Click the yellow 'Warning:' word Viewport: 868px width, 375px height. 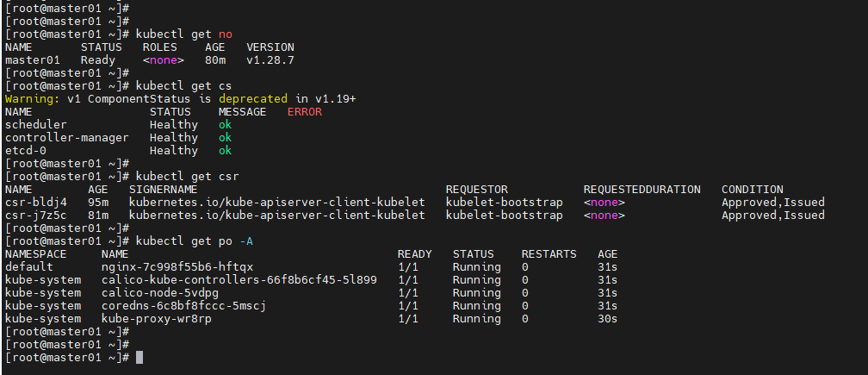pos(32,98)
